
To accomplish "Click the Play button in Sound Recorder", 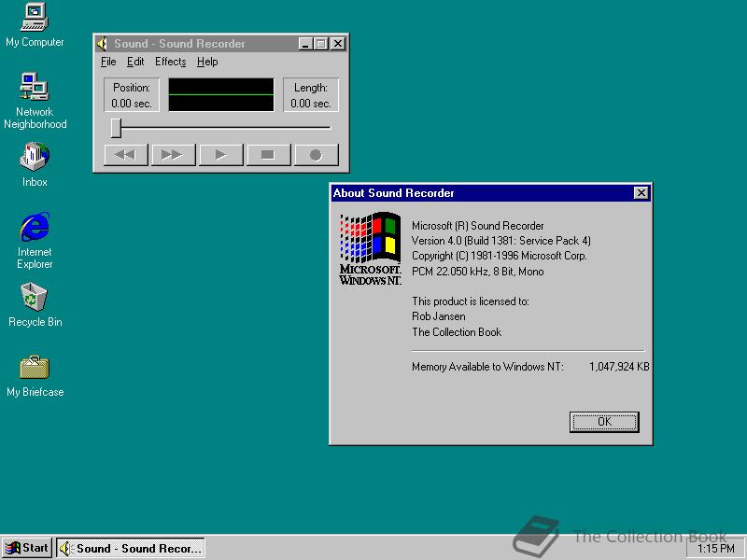I will coord(220,155).
